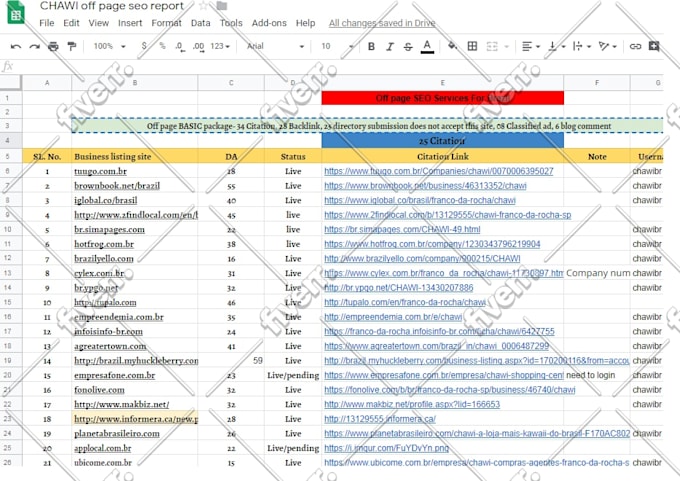Toggle bold formatting
Image resolution: width=680 pixels, height=481 pixels.
point(371,46)
